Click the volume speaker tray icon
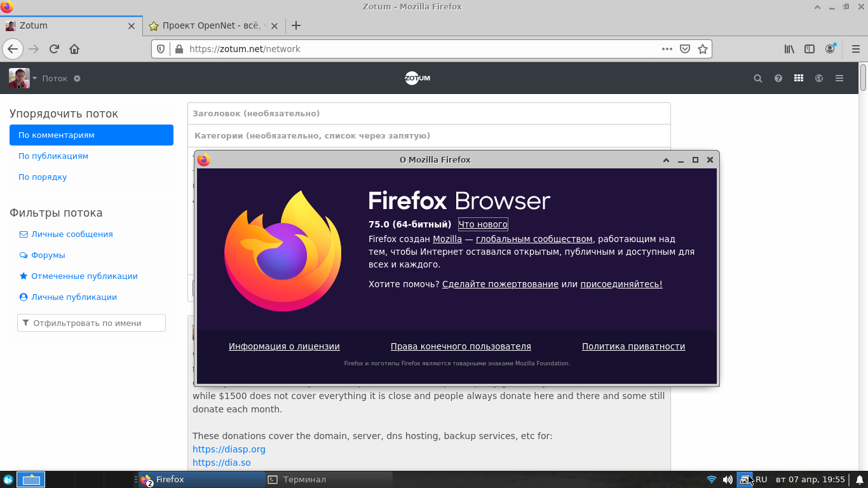Screen dimensions: 868x488 click(728, 480)
